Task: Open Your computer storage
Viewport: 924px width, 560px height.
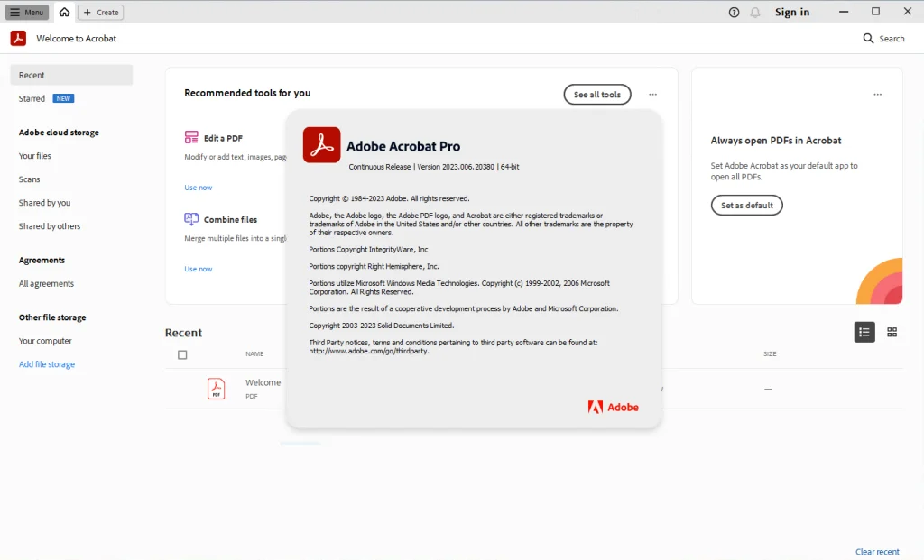Action: coord(45,340)
